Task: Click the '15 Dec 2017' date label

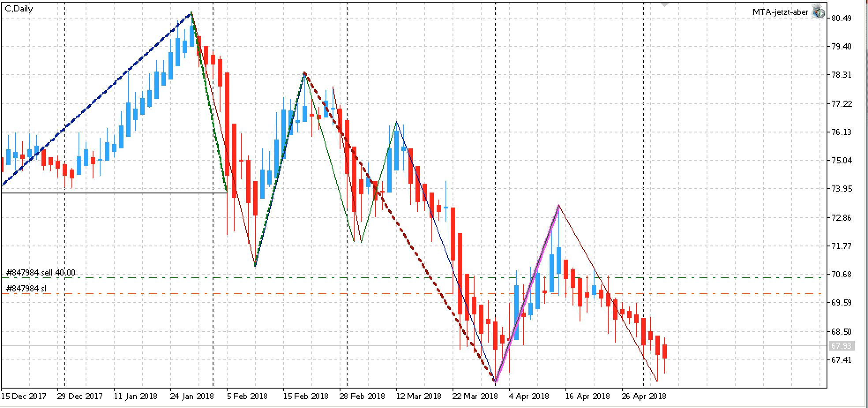Action: [23, 396]
